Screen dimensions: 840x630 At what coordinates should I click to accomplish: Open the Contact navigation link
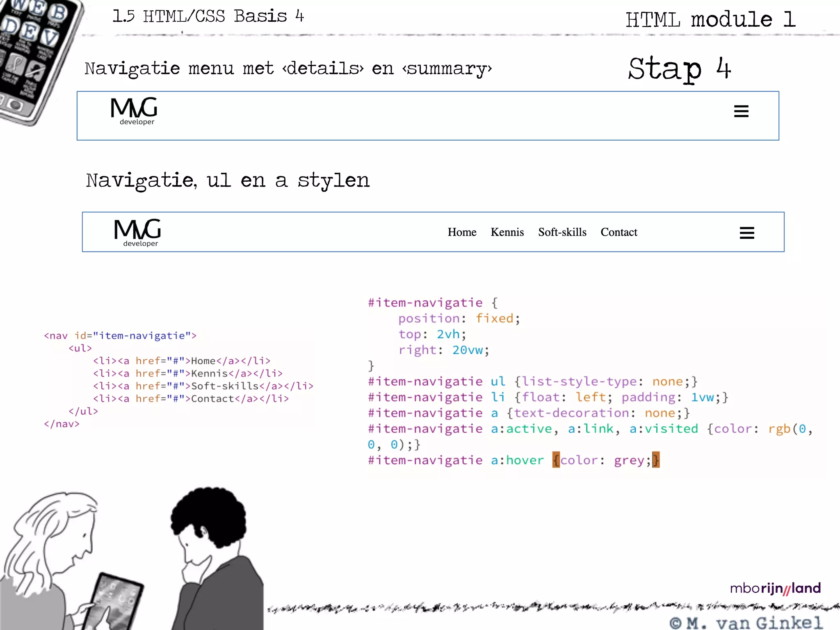(619, 232)
